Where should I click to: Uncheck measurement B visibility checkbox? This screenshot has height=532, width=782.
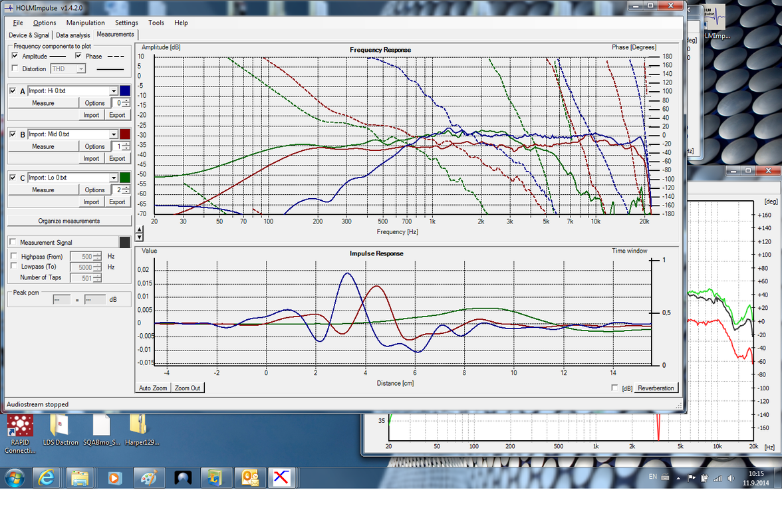click(x=13, y=134)
